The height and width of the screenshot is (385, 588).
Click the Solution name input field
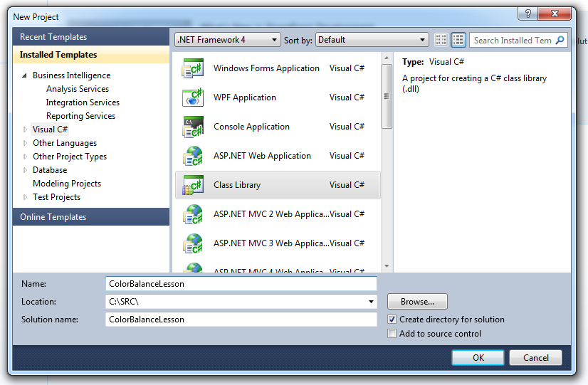(x=241, y=320)
